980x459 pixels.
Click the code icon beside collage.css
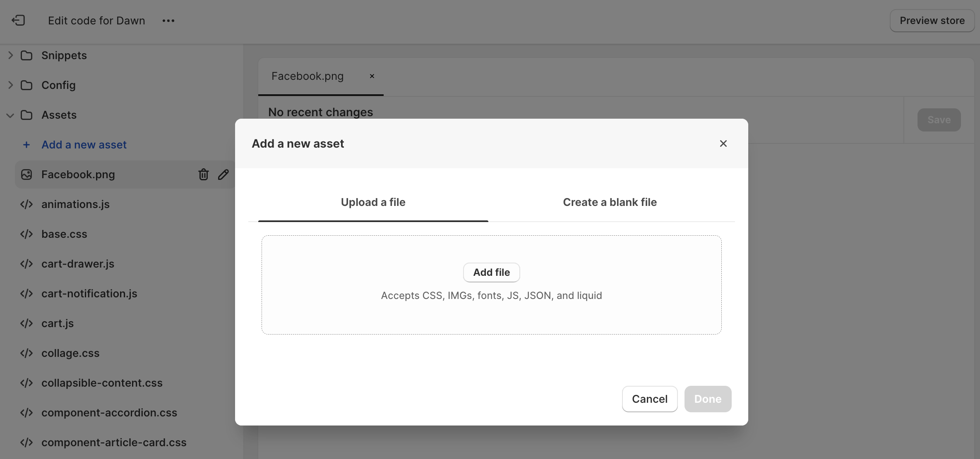pyautogui.click(x=26, y=353)
